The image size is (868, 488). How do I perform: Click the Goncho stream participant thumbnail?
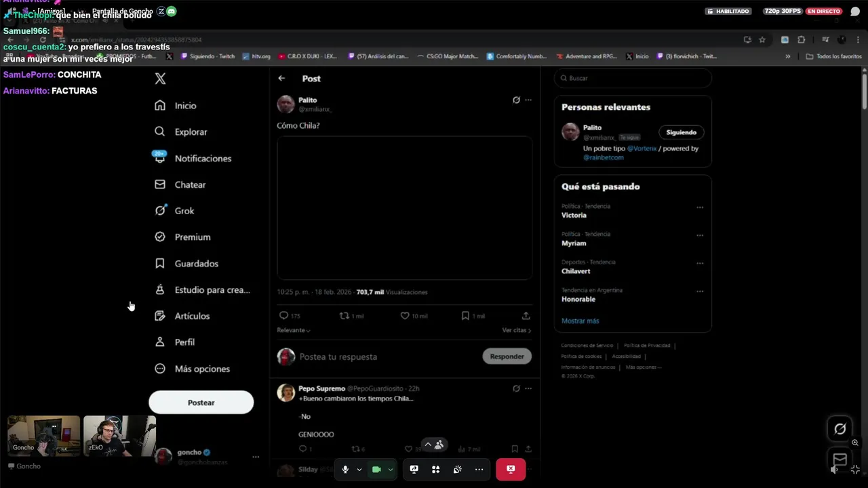(x=43, y=435)
